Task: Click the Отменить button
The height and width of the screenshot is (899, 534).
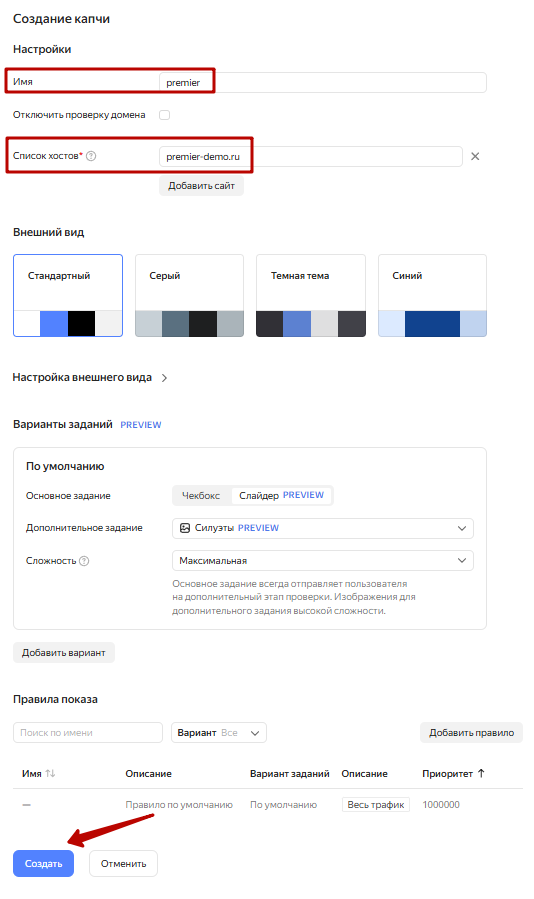Action: click(x=123, y=863)
